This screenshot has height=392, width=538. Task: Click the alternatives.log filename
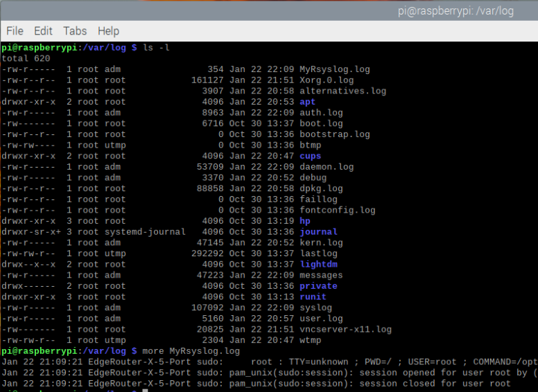[342, 91]
